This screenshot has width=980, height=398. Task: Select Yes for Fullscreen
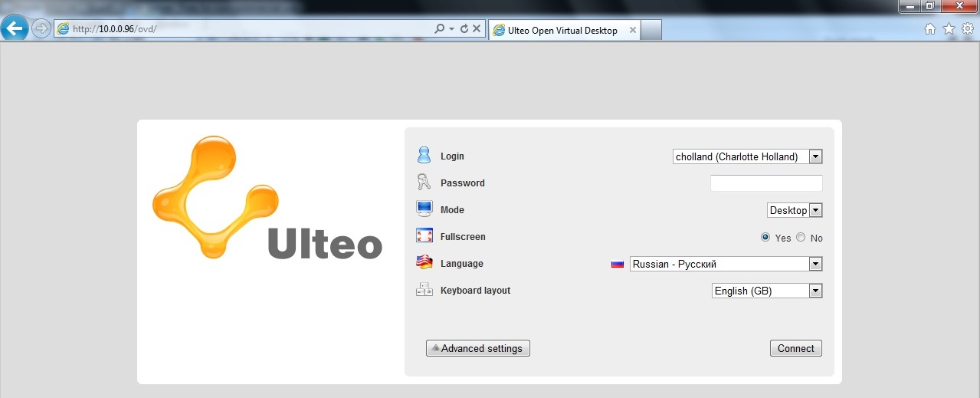765,238
